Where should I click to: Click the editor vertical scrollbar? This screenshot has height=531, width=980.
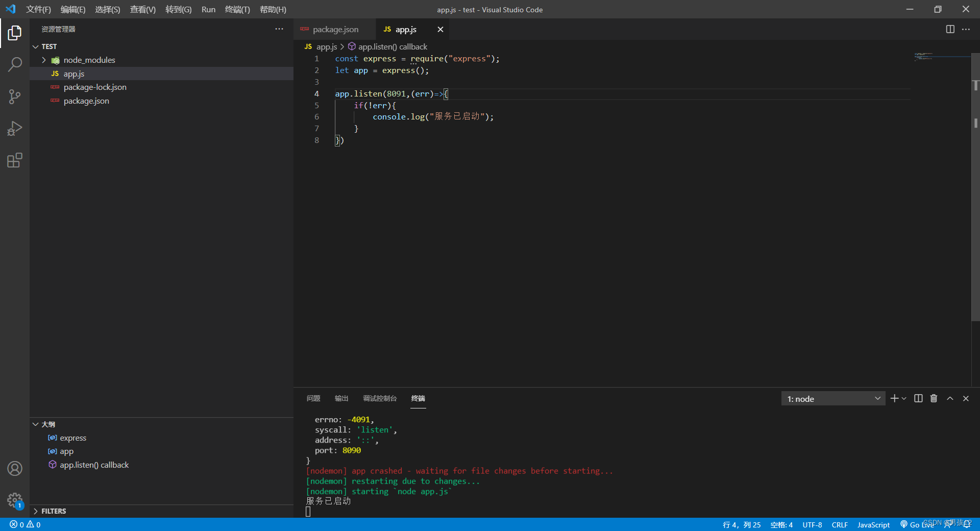(975, 186)
